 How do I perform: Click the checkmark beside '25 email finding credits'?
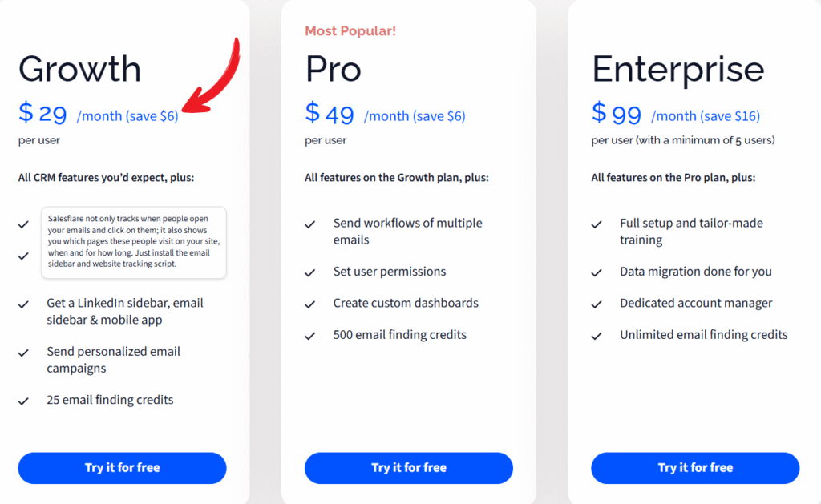pos(23,400)
